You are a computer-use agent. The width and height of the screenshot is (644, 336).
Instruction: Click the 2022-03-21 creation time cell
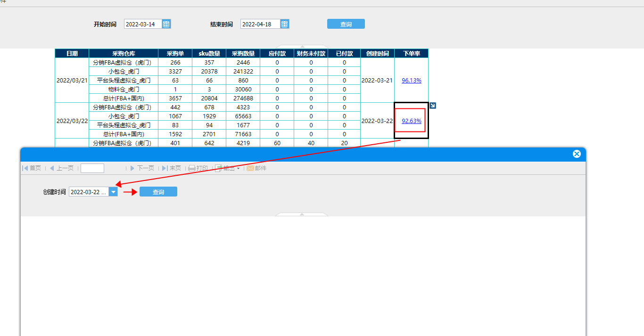click(x=378, y=81)
